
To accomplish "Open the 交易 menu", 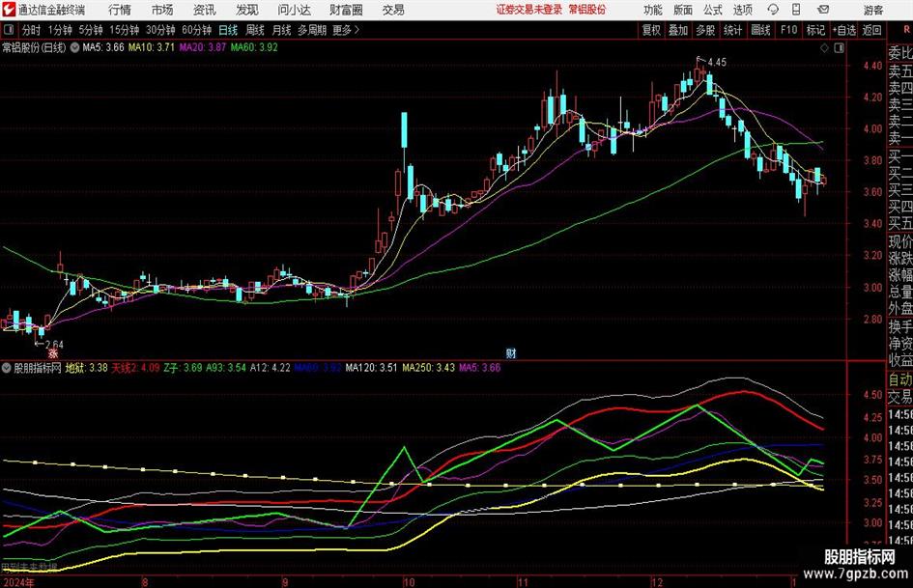I will pos(393,10).
